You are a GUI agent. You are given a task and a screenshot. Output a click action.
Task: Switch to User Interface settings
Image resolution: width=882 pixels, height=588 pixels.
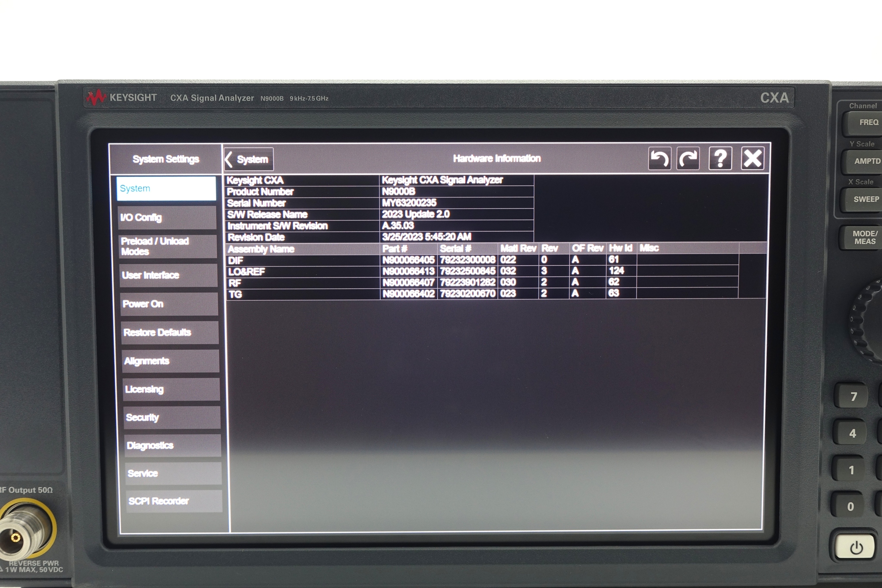click(168, 275)
